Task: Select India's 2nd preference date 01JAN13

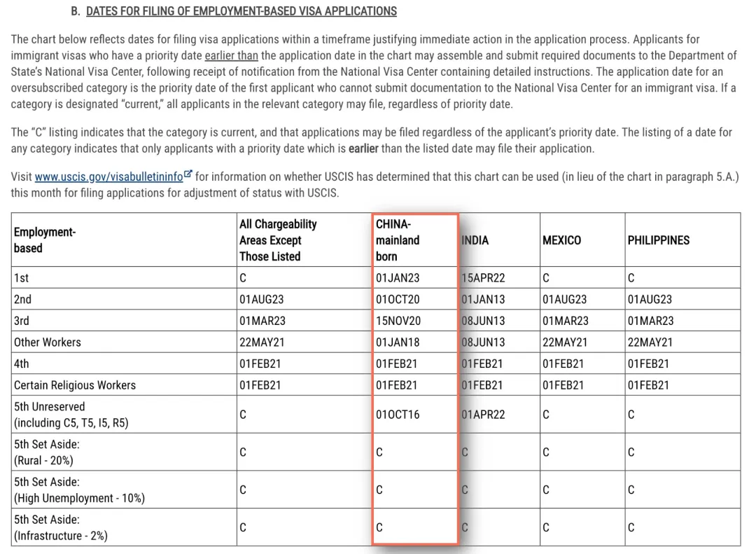Action: (x=483, y=299)
